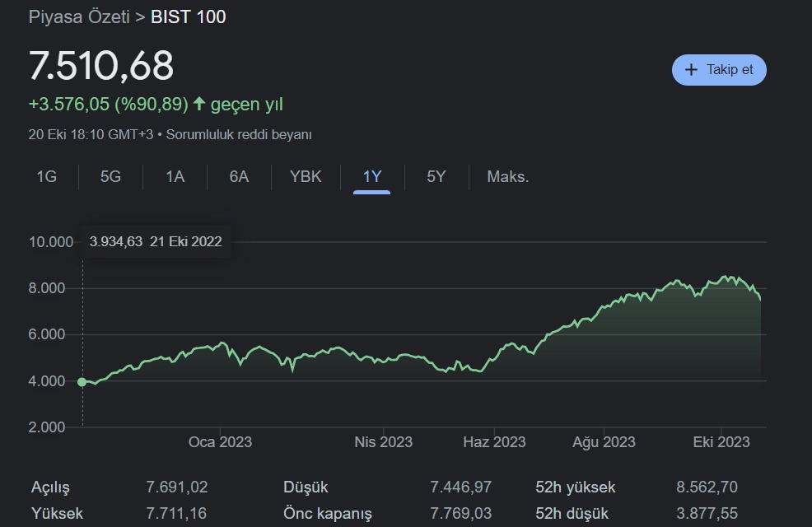Click the Yüksek value 7.711,16
The image size is (812, 527).
click(x=176, y=514)
